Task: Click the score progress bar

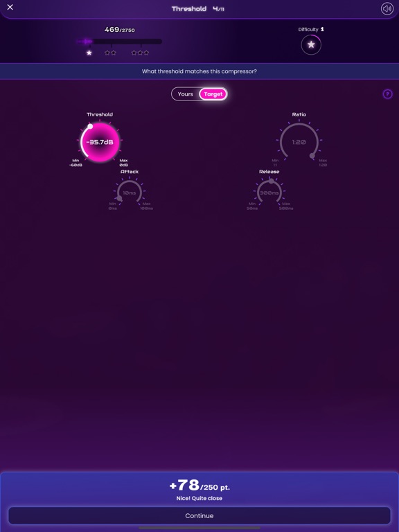Action: tap(119, 42)
